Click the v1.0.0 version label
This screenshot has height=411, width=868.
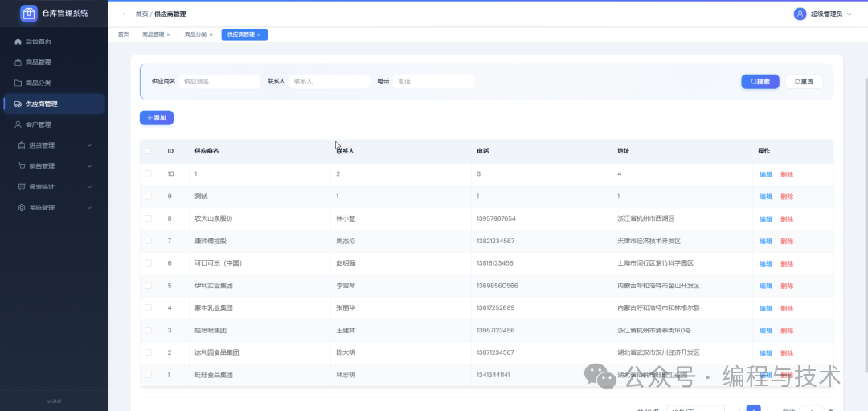pyautogui.click(x=54, y=401)
